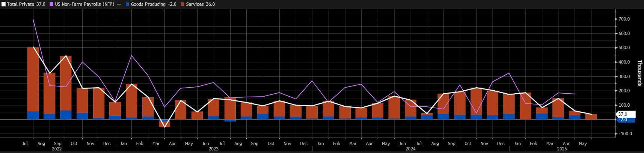Click the white 37.0 last-value tag

626,114
